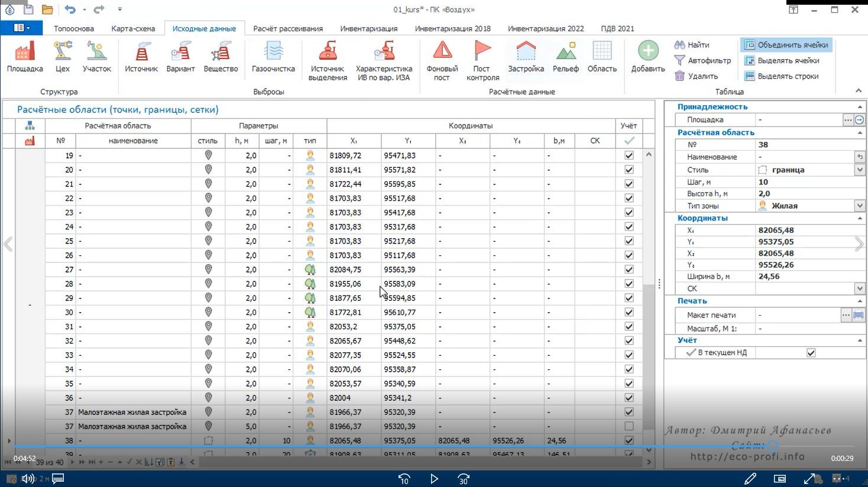Screen dimensions: 868x487
Task: Select the Вещество ribbon icon
Action: coord(221,57)
